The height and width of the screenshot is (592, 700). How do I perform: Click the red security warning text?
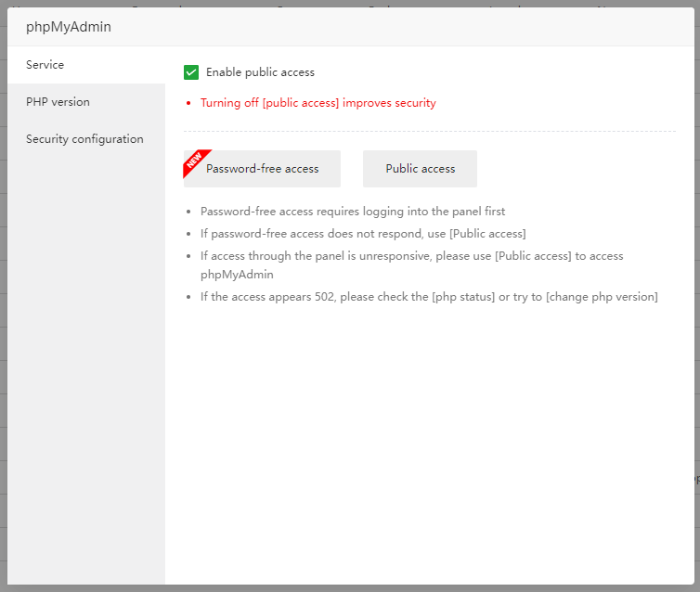point(318,103)
